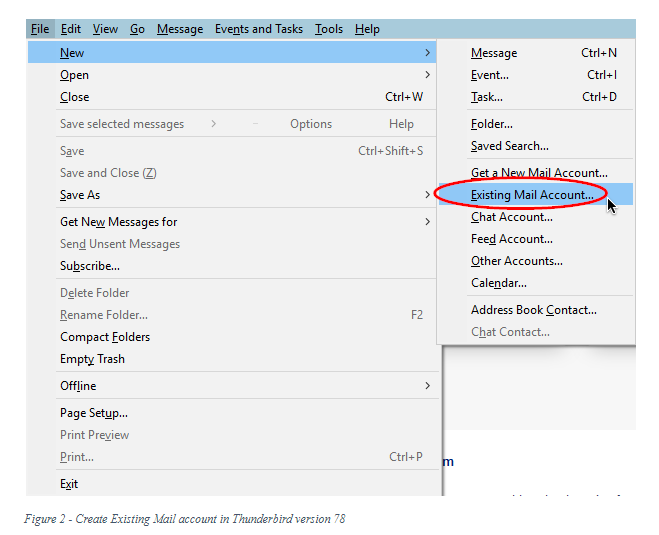Screen dimensions: 659x535
Task: Click Delete Folder menu entry
Action: point(232,293)
